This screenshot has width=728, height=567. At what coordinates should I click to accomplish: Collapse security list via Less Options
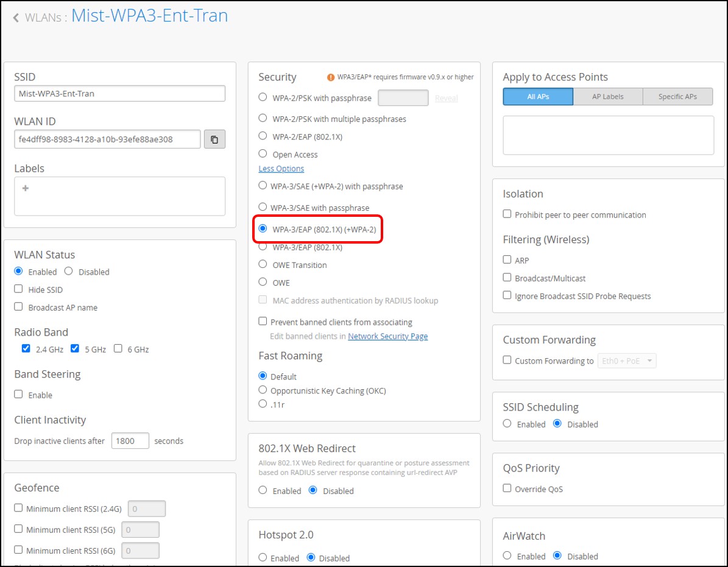click(281, 169)
